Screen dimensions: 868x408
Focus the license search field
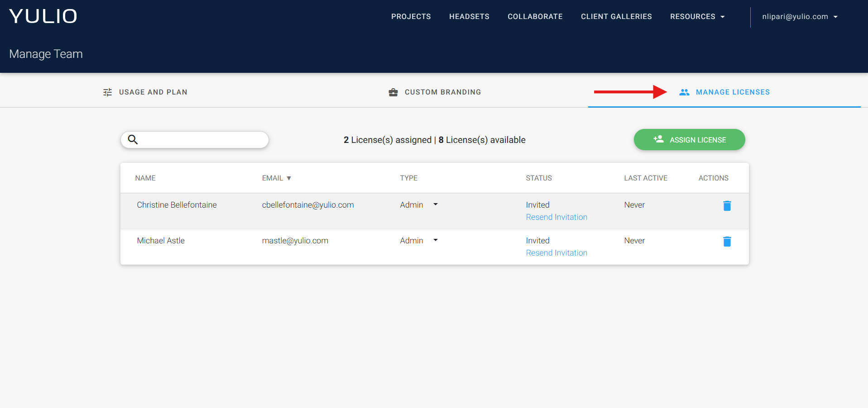click(195, 140)
